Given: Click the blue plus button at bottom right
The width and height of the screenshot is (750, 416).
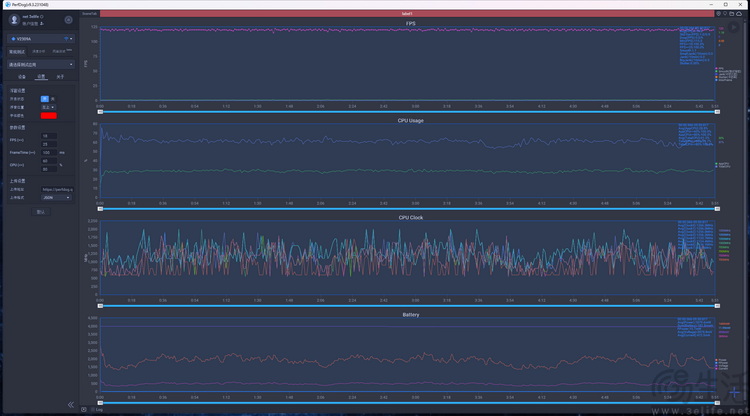Looking at the screenshot, I should 735,393.
